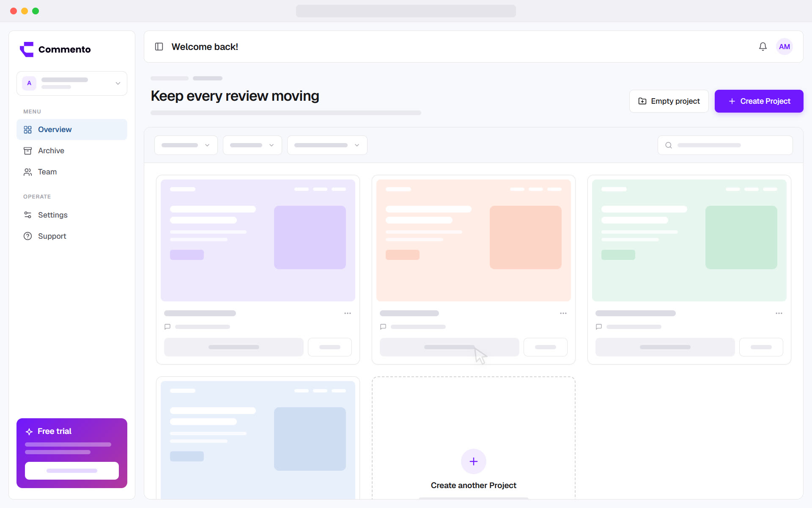Click the Commento logo icon
812x508 pixels.
coord(27,49)
